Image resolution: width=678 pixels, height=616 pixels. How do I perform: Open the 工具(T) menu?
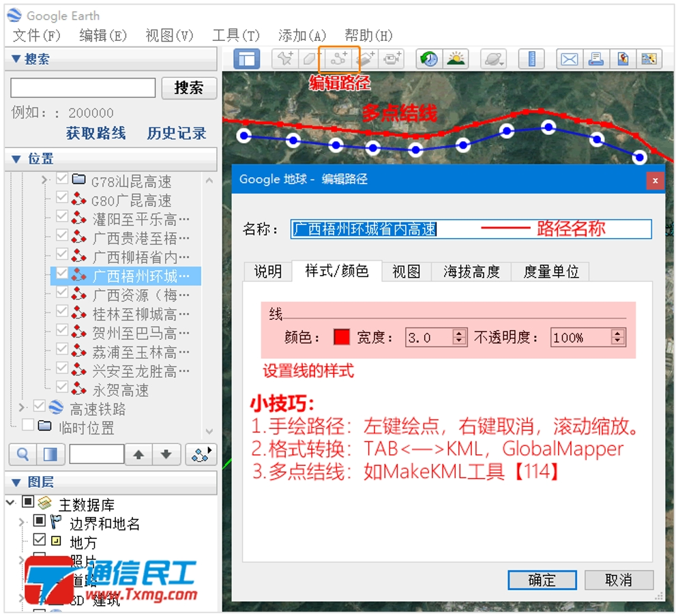(x=236, y=35)
